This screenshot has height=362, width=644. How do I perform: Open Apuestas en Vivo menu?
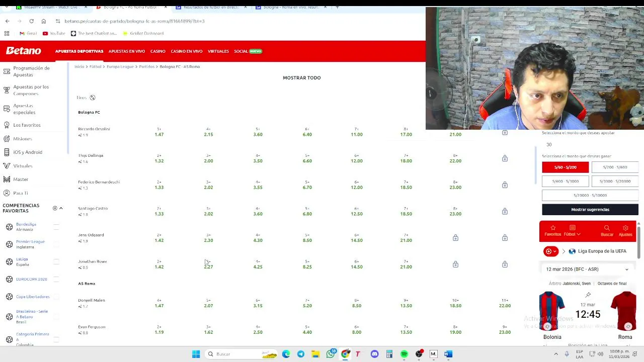(127, 51)
